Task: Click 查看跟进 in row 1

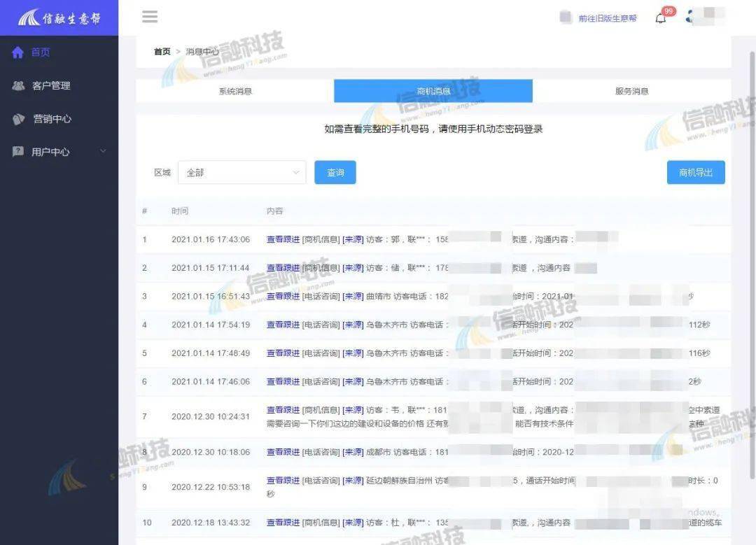Action: pos(283,239)
